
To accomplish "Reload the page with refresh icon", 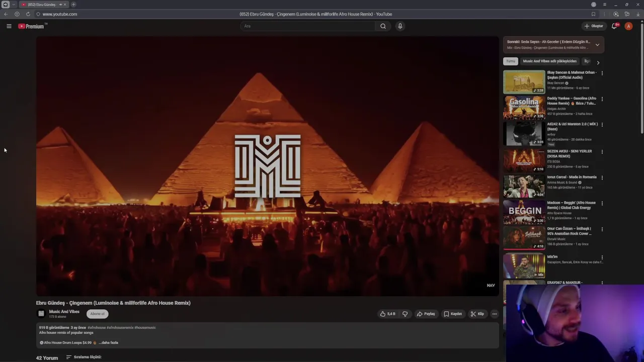I will (28, 14).
